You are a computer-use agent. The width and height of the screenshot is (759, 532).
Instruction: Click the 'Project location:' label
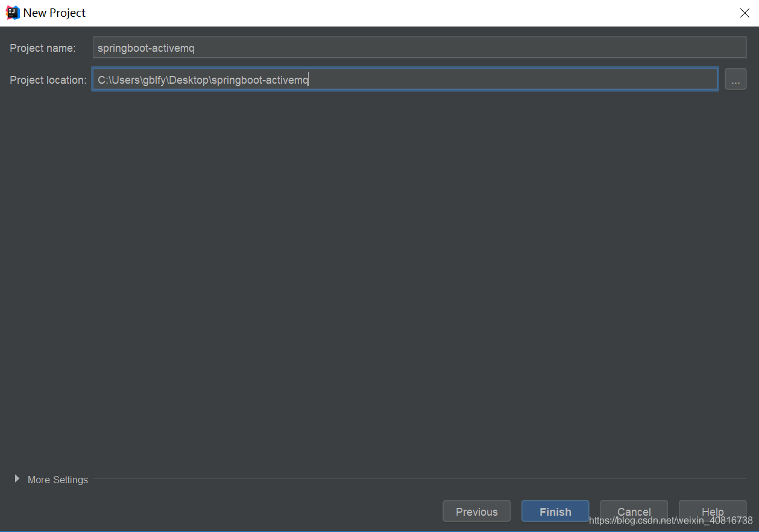click(x=48, y=80)
